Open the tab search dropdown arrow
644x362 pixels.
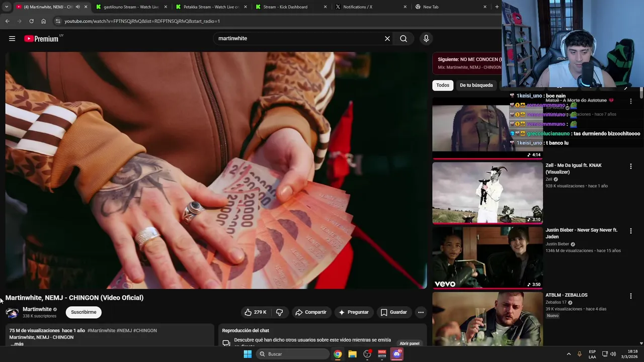7,7
